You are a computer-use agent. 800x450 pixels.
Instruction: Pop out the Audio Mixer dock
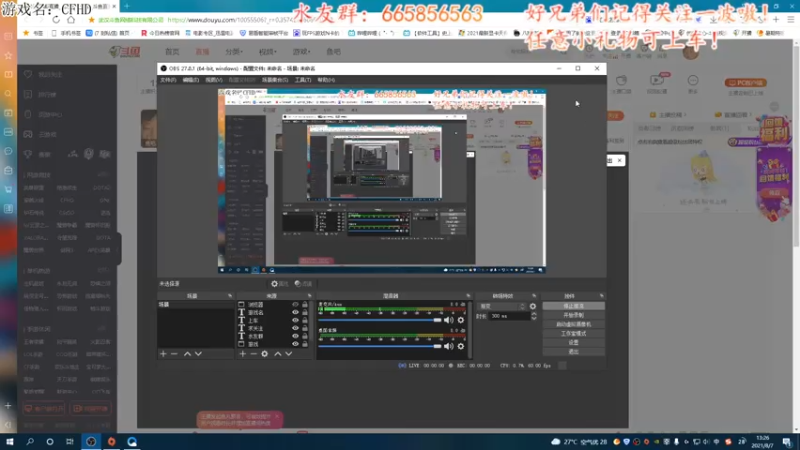tap(468, 296)
